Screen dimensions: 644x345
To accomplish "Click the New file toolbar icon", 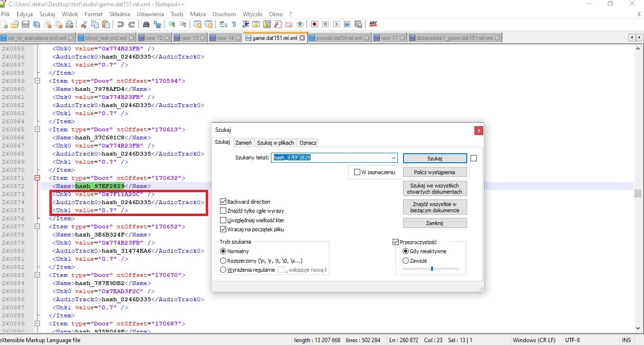I will pos(4,24).
